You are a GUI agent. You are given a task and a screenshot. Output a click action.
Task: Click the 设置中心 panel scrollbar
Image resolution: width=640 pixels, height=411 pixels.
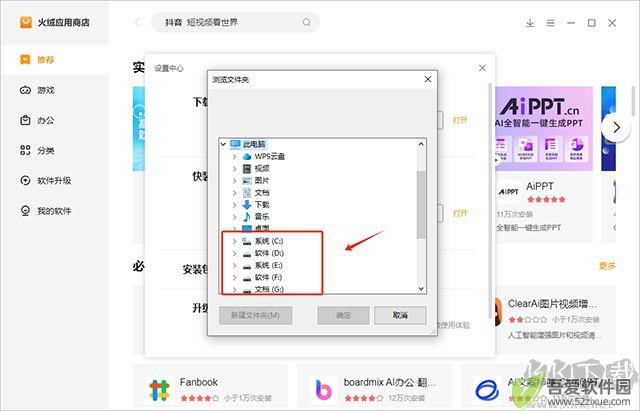(490, 200)
